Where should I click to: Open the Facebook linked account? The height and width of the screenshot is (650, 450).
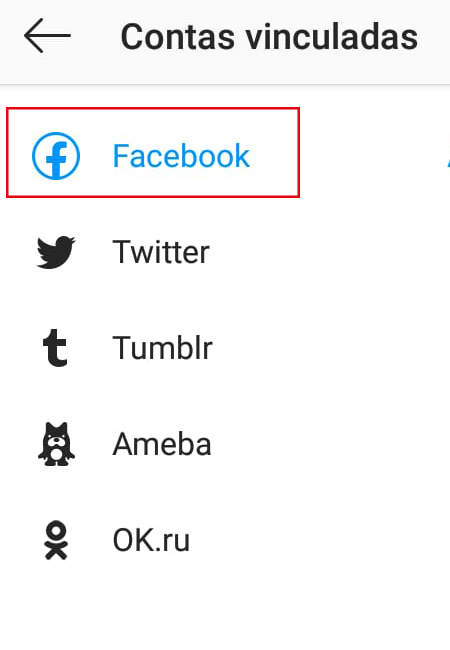225,156
